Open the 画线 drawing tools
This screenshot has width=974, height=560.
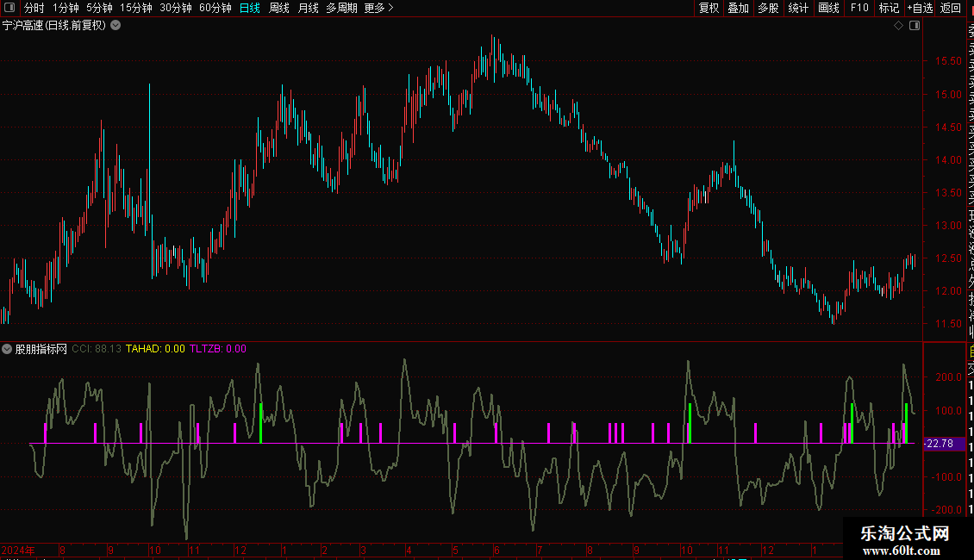coord(828,8)
